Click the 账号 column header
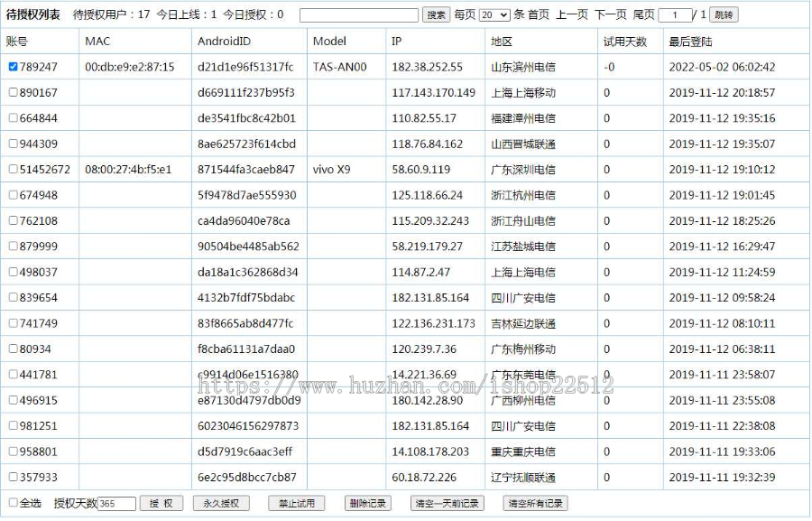 (16, 42)
